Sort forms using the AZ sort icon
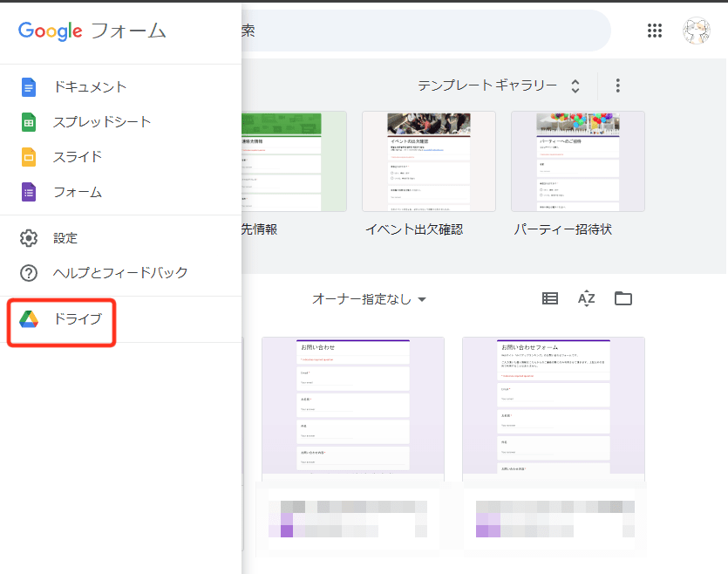Screen dimensions: 728x574 click(586, 298)
